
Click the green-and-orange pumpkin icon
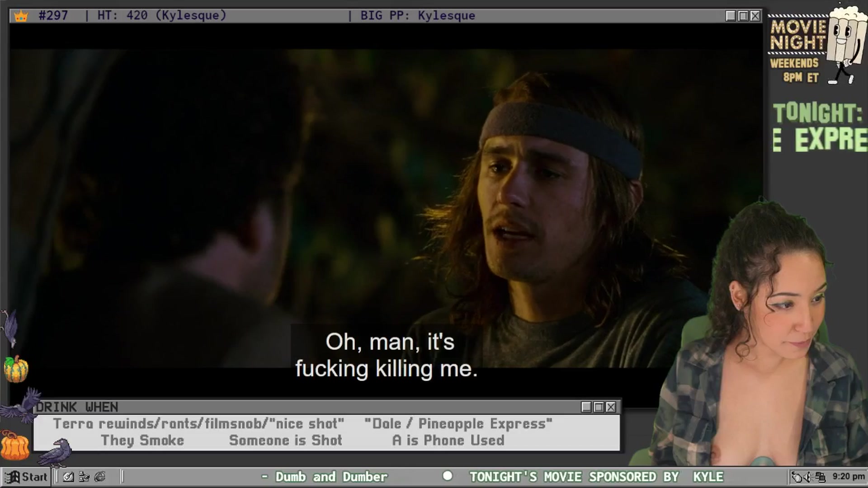point(16,369)
